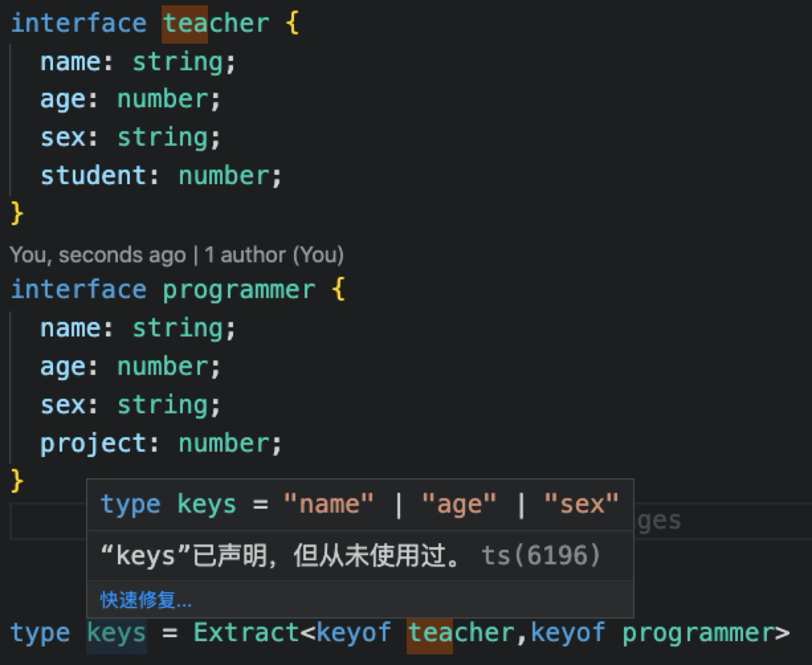Image resolution: width=812 pixels, height=665 pixels.
Task: Click programmer inside the Extract expression
Action: (x=698, y=633)
